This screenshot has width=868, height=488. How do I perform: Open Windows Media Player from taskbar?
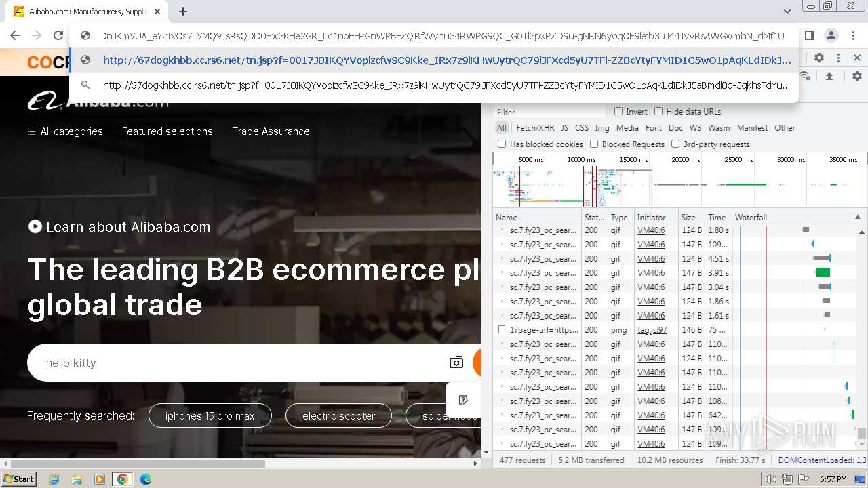(100, 479)
